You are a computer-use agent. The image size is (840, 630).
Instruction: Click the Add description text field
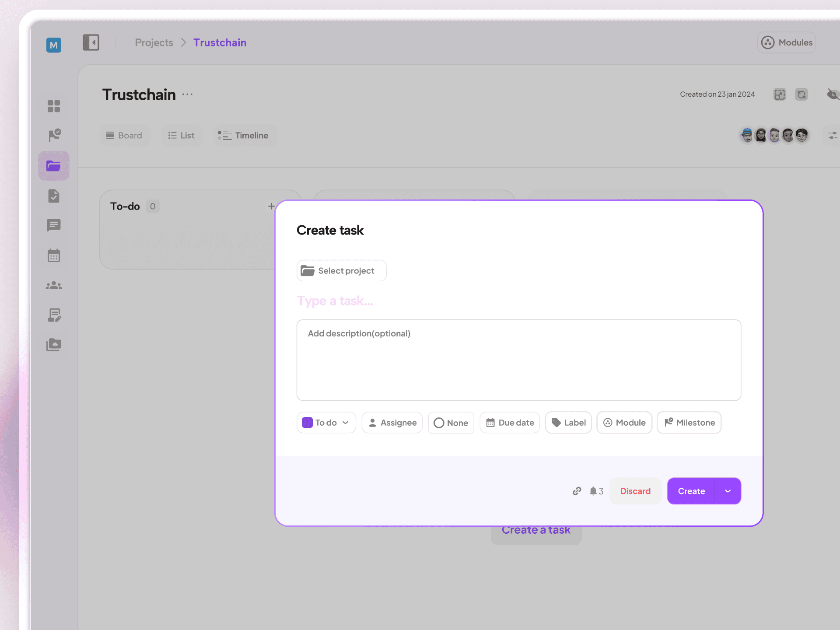pyautogui.click(x=518, y=360)
